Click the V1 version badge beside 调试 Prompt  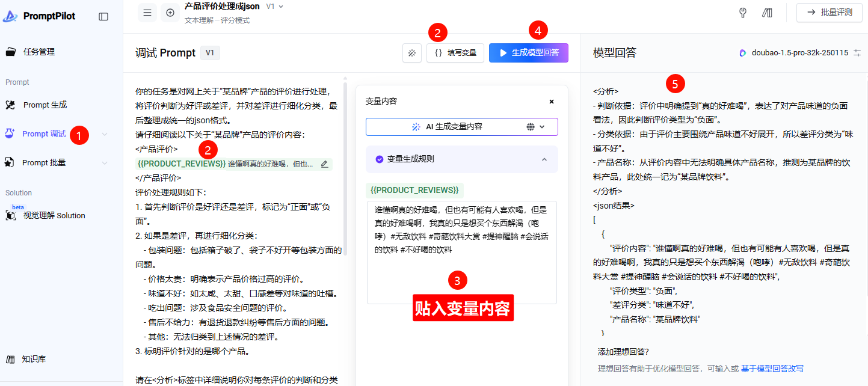click(210, 53)
